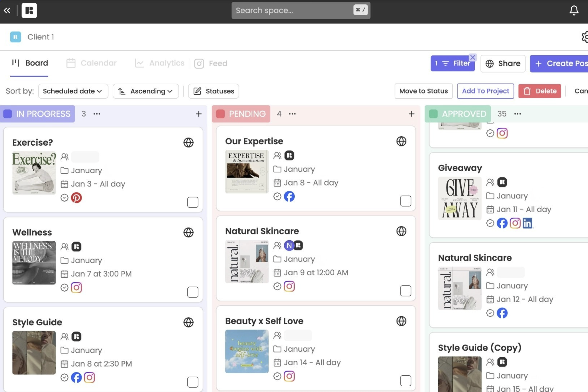Click the LinkedIn icon on Giveaway card
The height and width of the screenshot is (392, 588).
(x=527, y=223)
